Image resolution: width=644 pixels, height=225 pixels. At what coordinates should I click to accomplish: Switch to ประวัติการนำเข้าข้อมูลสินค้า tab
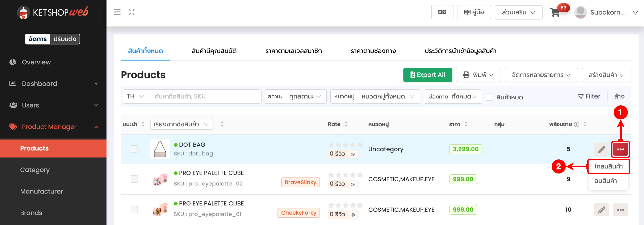[460, 51]
